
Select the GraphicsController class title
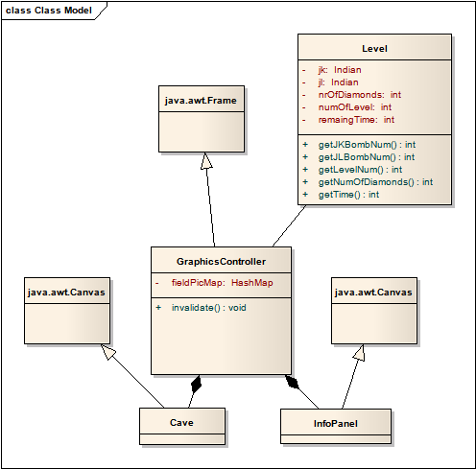(221, 262)
